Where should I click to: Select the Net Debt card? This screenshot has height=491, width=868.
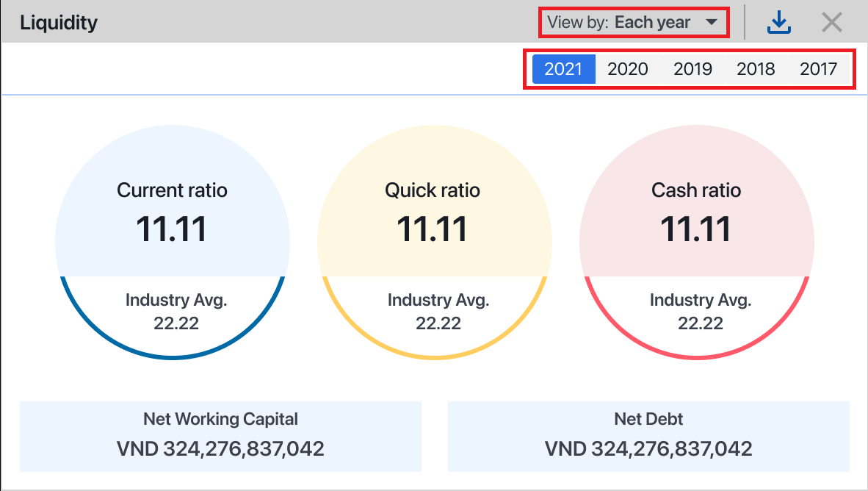point(648,436)
